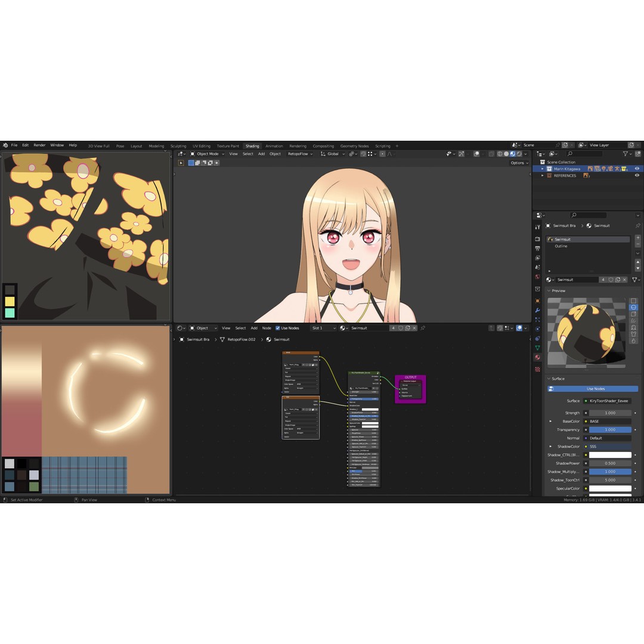644x644 pixels.
Task: Set material preview to fluid drop
Action: click(634, 340)
